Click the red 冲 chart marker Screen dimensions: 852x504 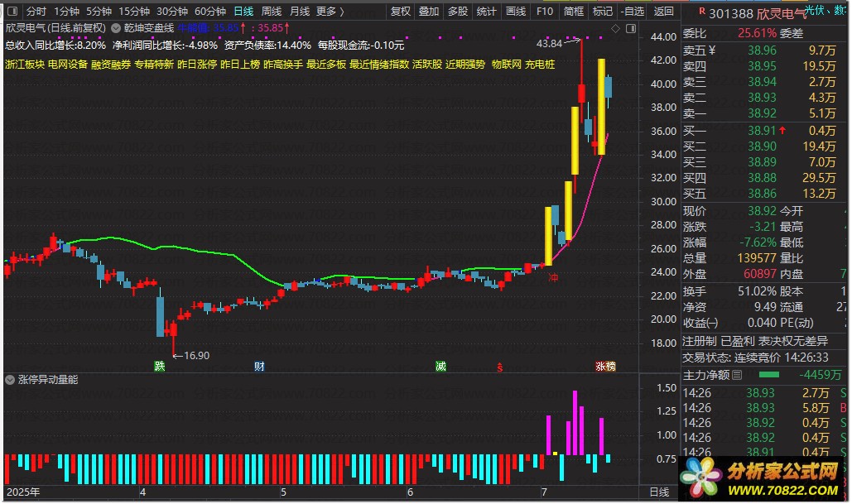[553, 277]
